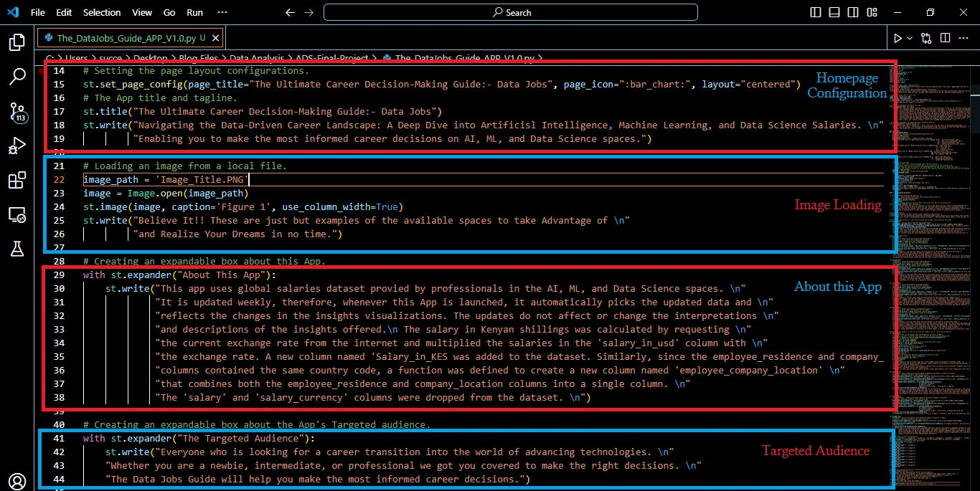Click the '"and Realize Your Dreams in no time.")' line
The height and width of the screenshot is (491, 980).
coord(238,234)
